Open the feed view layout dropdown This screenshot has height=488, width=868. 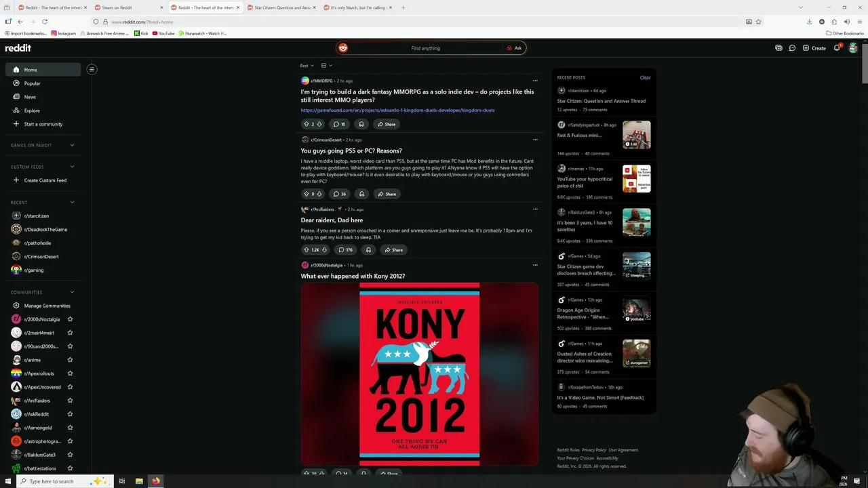point(326,66)
